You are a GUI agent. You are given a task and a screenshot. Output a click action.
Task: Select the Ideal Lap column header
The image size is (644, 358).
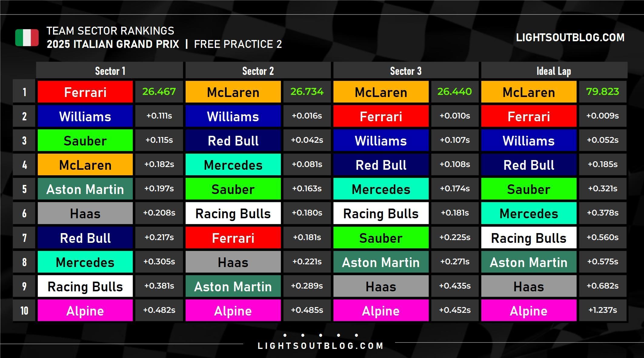tap(554, 71)
